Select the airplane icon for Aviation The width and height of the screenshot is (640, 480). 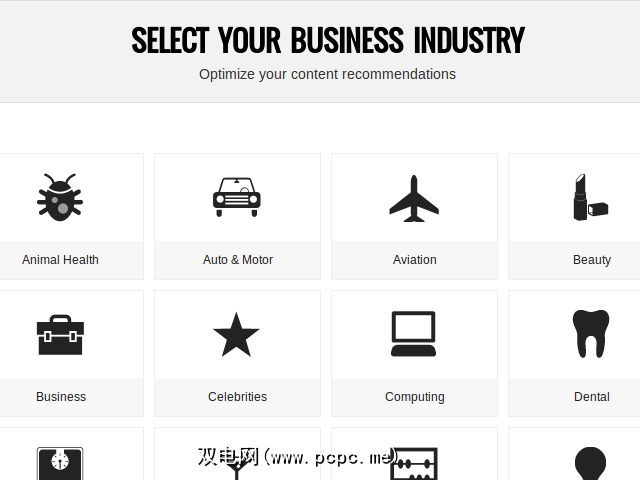(x=414, y=198)
